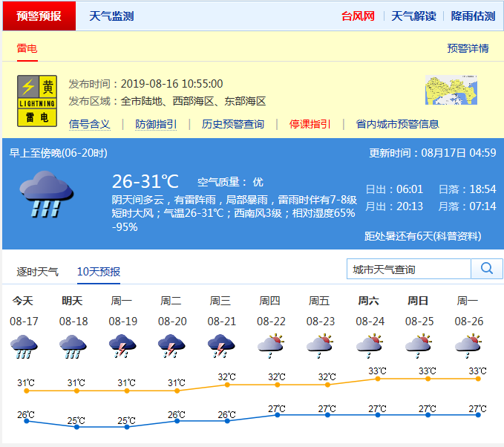Click the 城市天气查询 search field
This screenshot has height=447, width=504.
[x=408, y=270]
